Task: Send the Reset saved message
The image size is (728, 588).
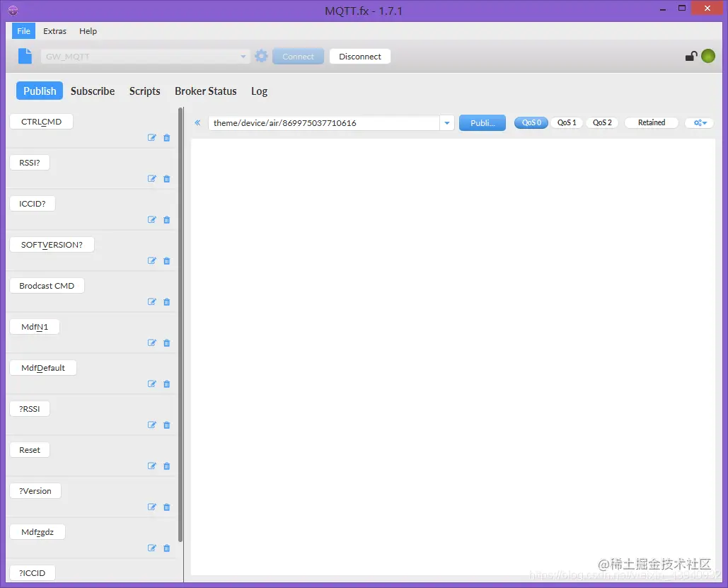Action: pos(30,449)
